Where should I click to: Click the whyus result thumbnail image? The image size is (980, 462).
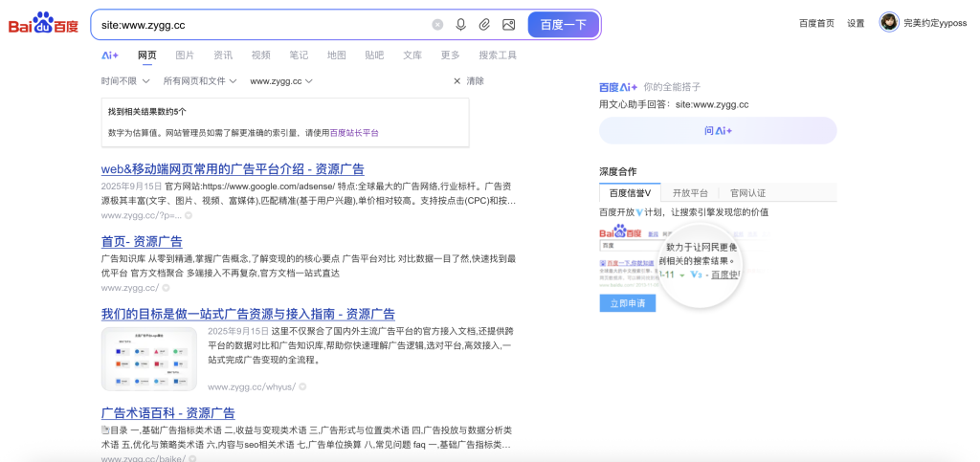[148, 359]
